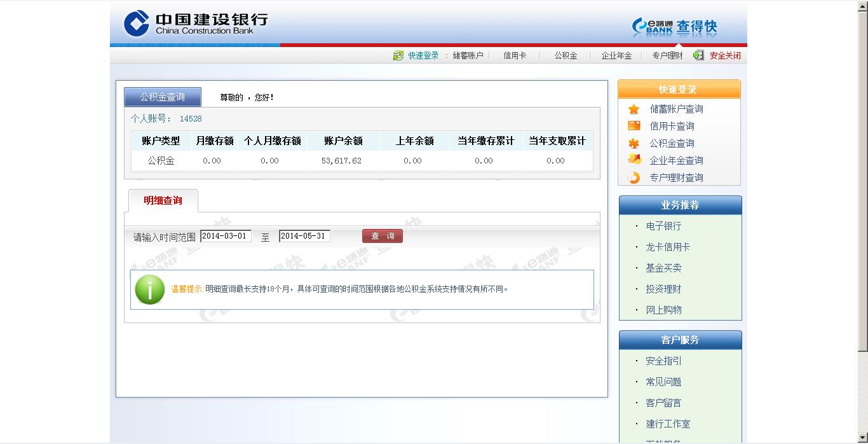Switch to the 明细查询 tab
The width and height of the screenshot is (868, 444).
pyautogui.click(x=163, y=200)
